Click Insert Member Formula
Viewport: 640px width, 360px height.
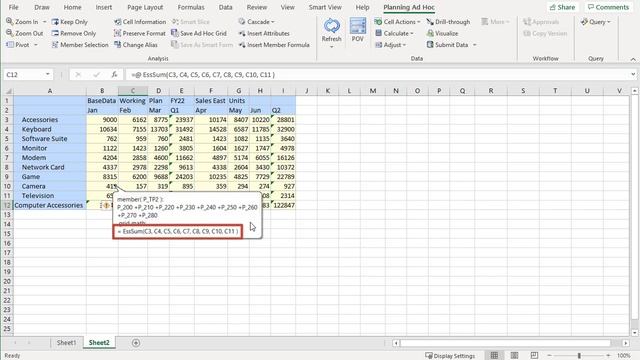click(274, 44)
